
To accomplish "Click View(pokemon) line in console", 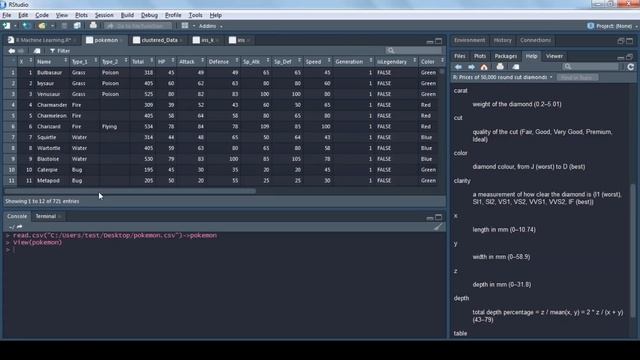I will (x=38, y=242).
